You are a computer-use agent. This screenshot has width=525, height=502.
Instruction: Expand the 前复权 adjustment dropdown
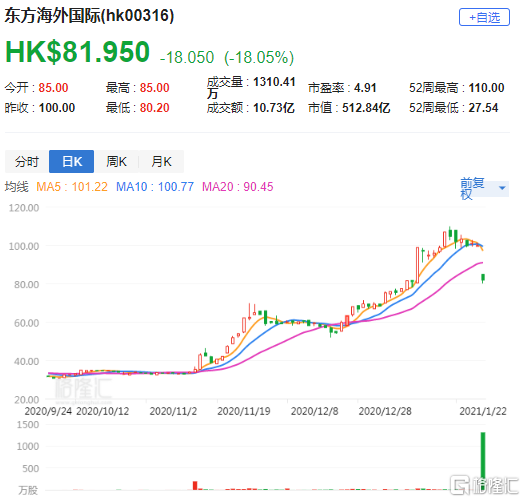(x=484, y=189)
